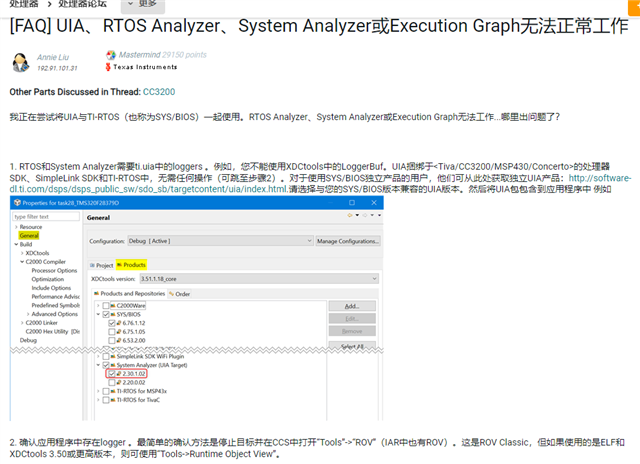
Task: Select Predefined Symbols tree item
Action: point(56,305)
